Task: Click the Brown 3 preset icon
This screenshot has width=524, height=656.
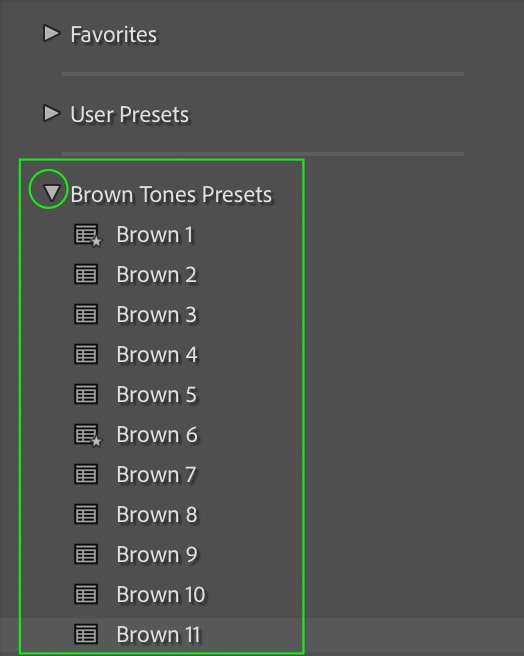Action: (86, 314)
